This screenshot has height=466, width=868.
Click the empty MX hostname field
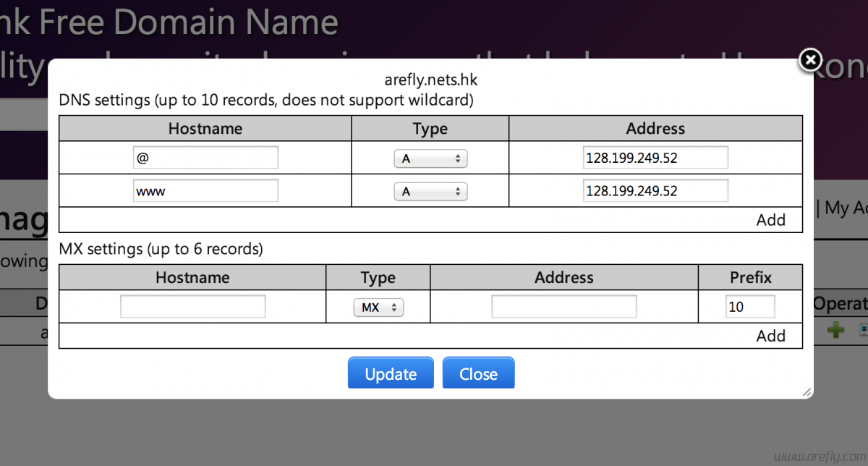(193, 307)
